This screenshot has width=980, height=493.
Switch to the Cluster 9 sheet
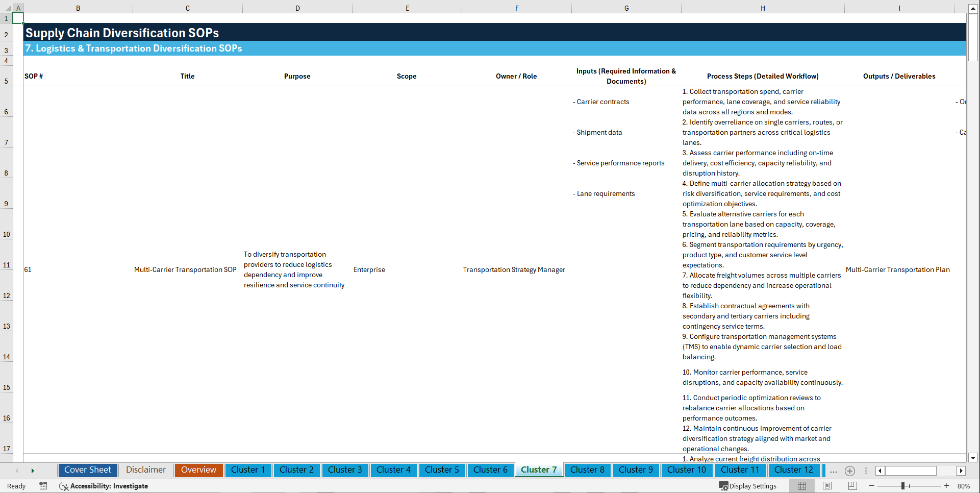pos(636,470)
